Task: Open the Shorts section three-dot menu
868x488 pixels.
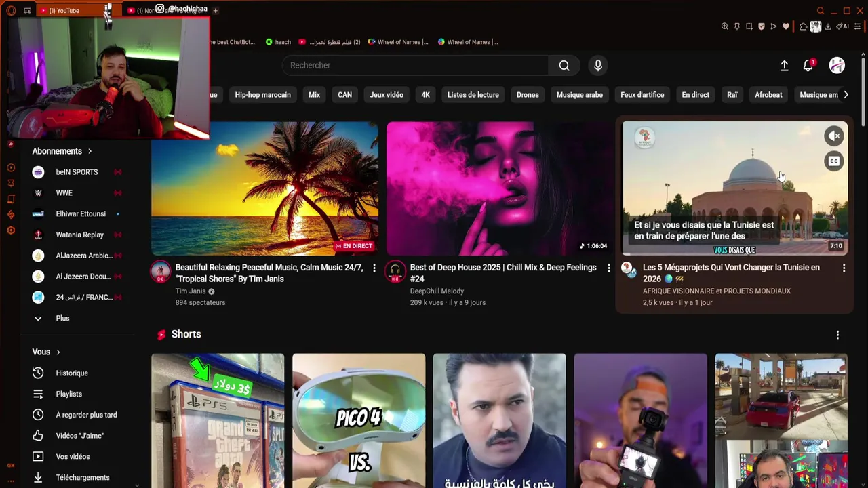Action: [837, 335]
